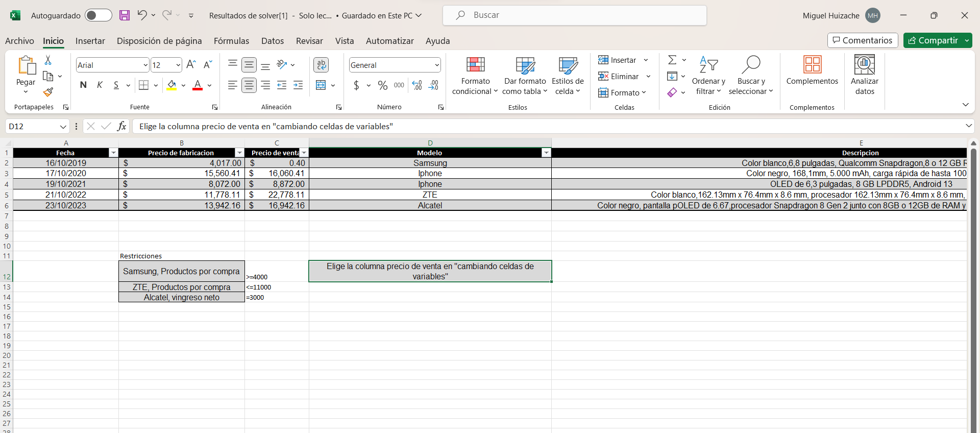980x433 pixels.
Task: Open the Fecha column filter dropdown
Action: click(x=113, y=153)
